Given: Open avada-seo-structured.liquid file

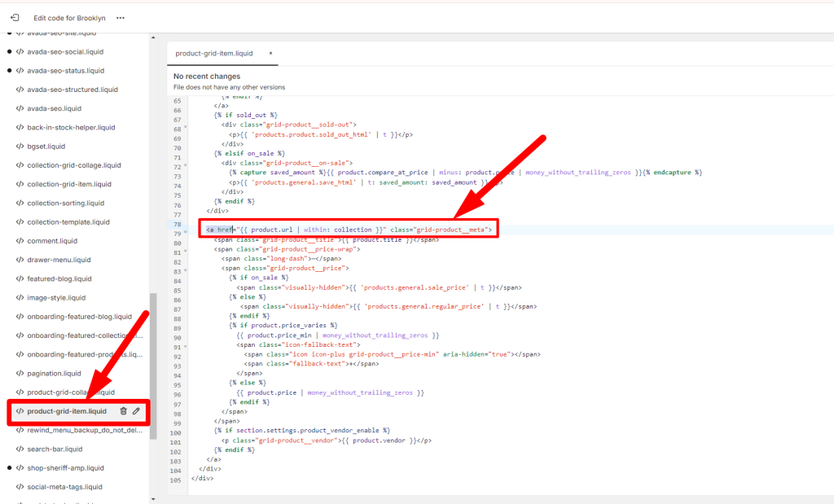Looking at the screenshot, I should point(72,90).
